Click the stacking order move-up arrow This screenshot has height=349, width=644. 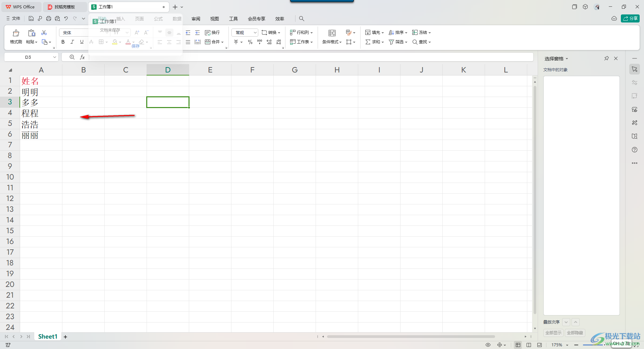coord(576,322)
